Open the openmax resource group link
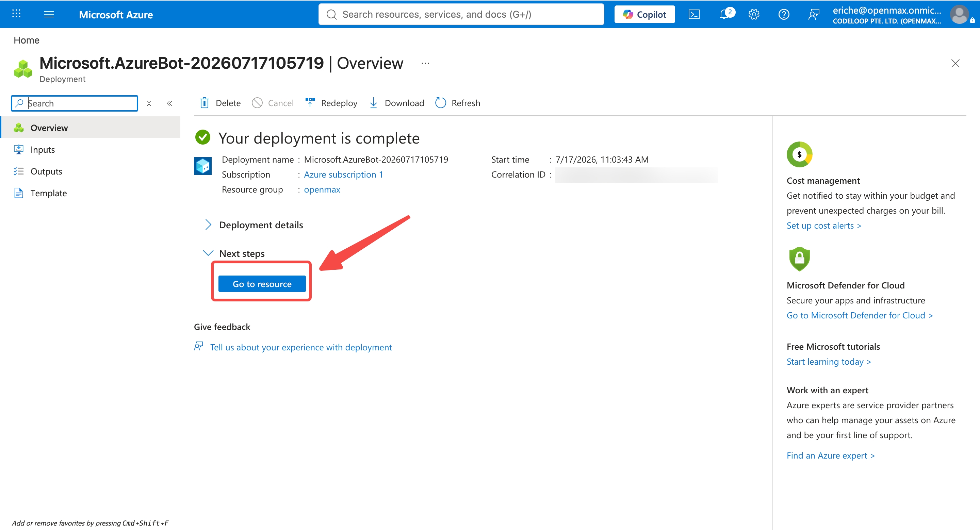The height and width of the screenshot is (530, 980). (322, 190)
